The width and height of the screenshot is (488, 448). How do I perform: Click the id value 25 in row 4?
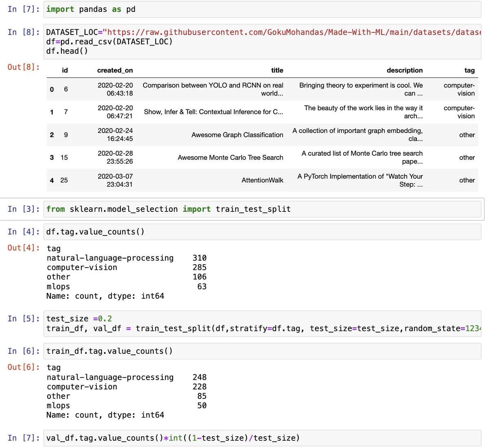[x=64, y=180]
